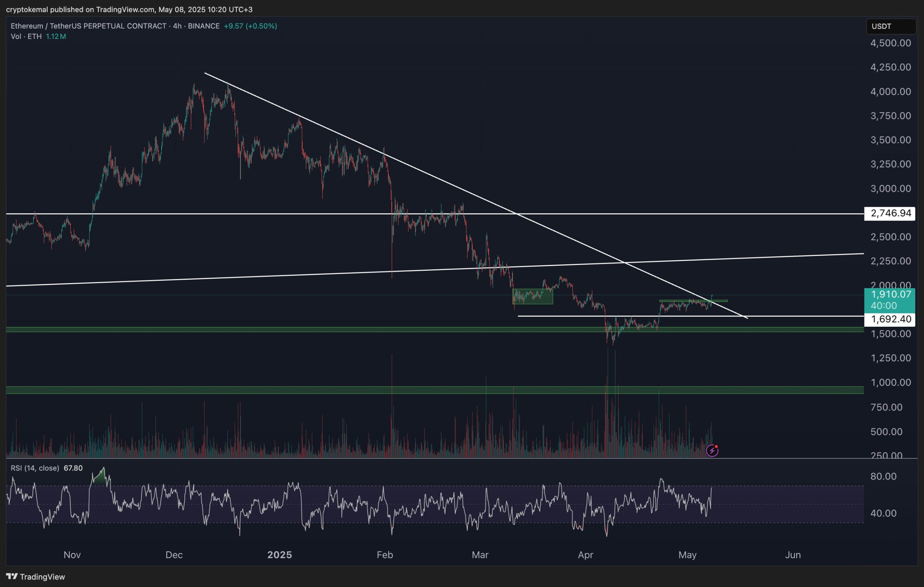Click the 2,746.94 price line label
The image size is (924, 587).
point(889,213)
